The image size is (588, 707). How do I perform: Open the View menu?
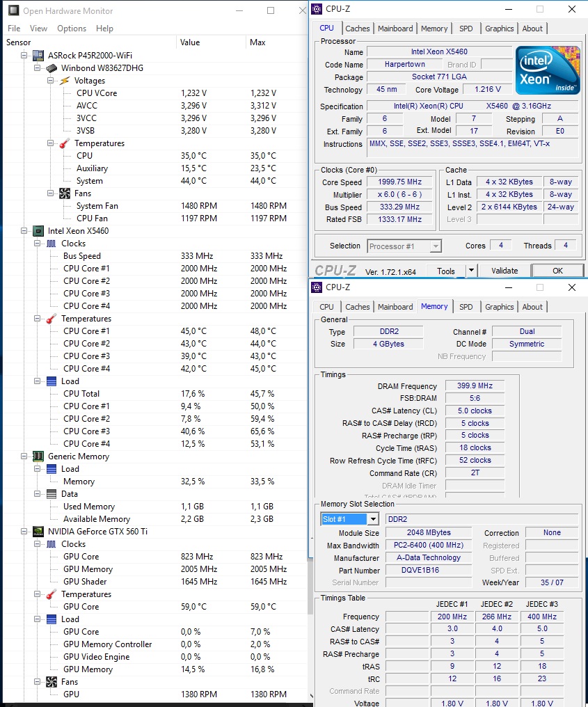click(x=38, y=29)
